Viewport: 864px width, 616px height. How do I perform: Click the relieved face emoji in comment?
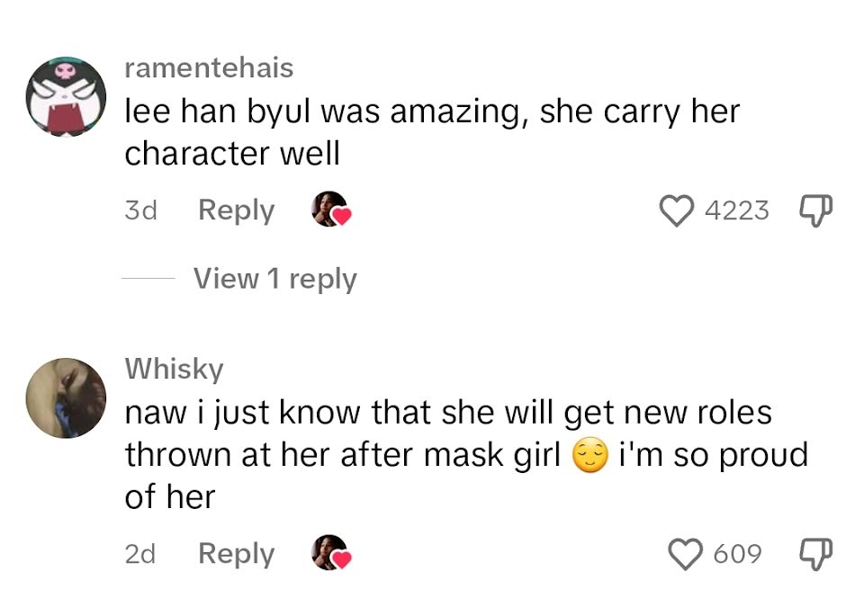coord(590,456)
